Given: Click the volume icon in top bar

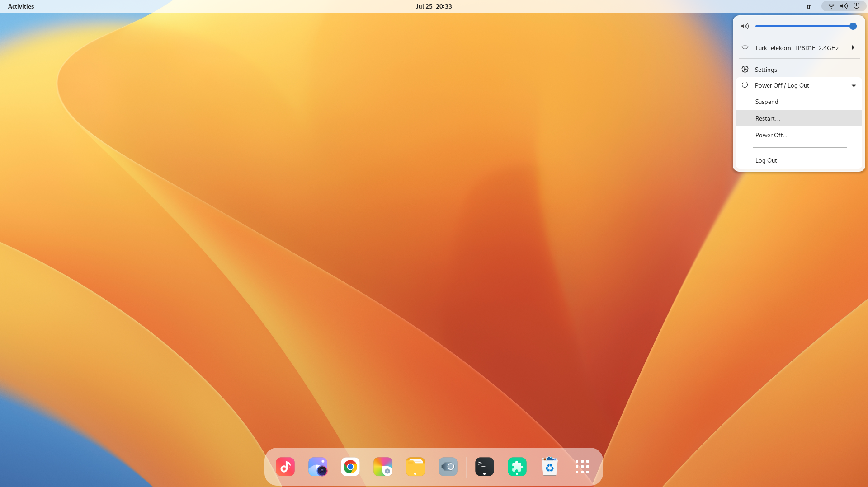Looking at the screenshot, I should [x=844, y=6].
